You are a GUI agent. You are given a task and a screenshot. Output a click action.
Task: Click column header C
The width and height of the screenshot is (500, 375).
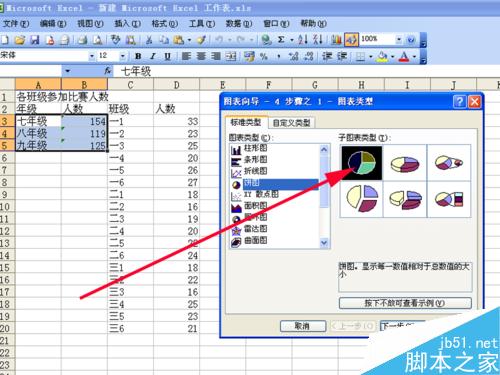130,85
